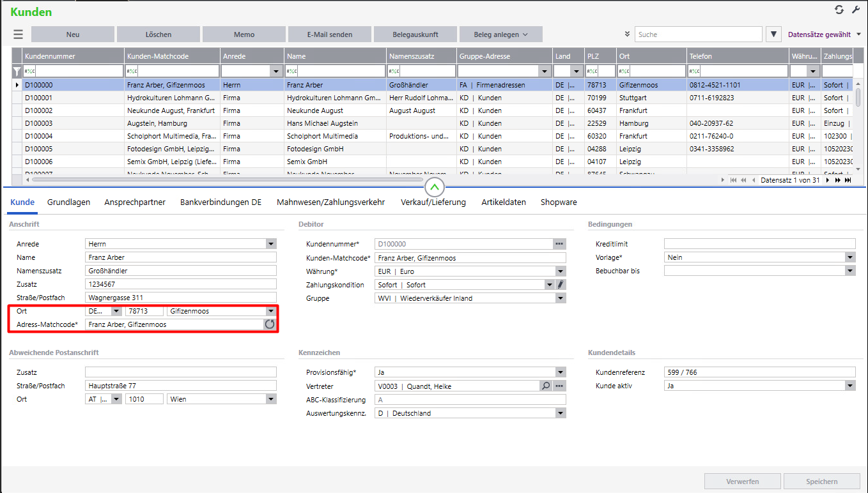This screenshot has width=868, height=493.
Task: Refresh the Kunden view with the reload icon
Action: coord(839,10)
